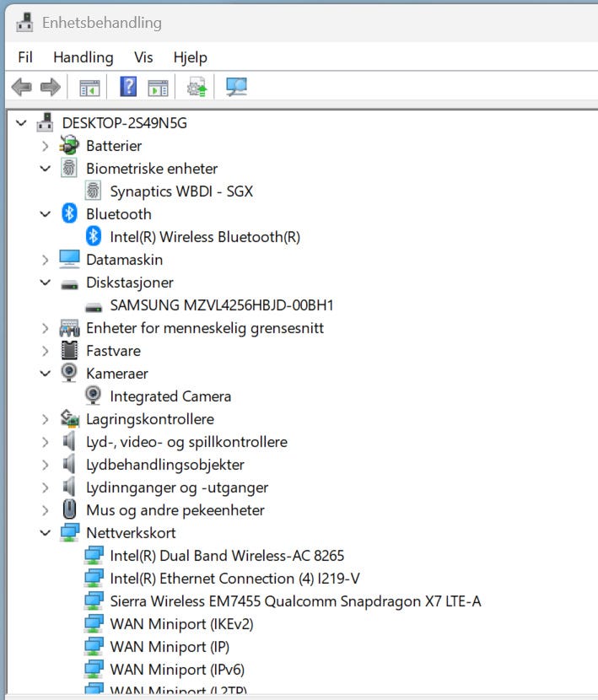Select Intel(R) Ethernet Connection (4) I219-V
Viewport: 598px width, 700px height.
tap(235, 578)
